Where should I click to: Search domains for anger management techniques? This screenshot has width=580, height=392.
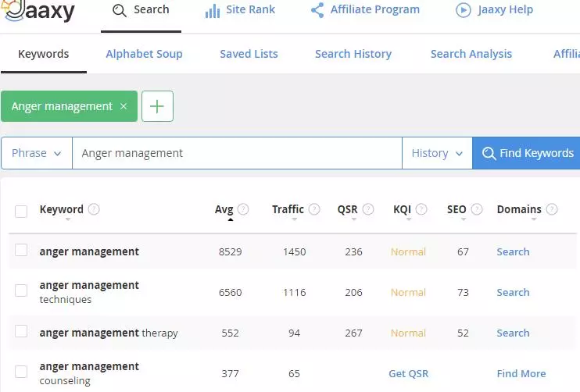513,293
